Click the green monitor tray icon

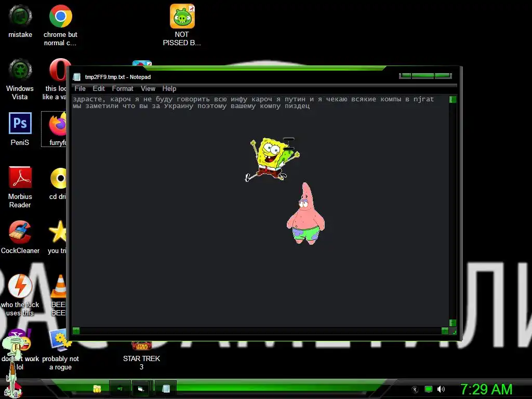(x=429, y=389)
